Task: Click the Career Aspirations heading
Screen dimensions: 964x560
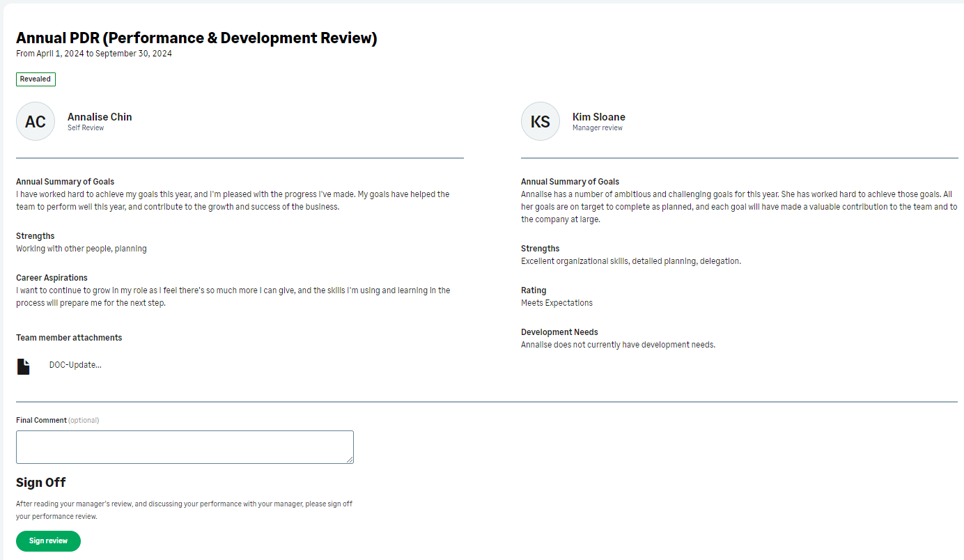Action: pos(52,278)
